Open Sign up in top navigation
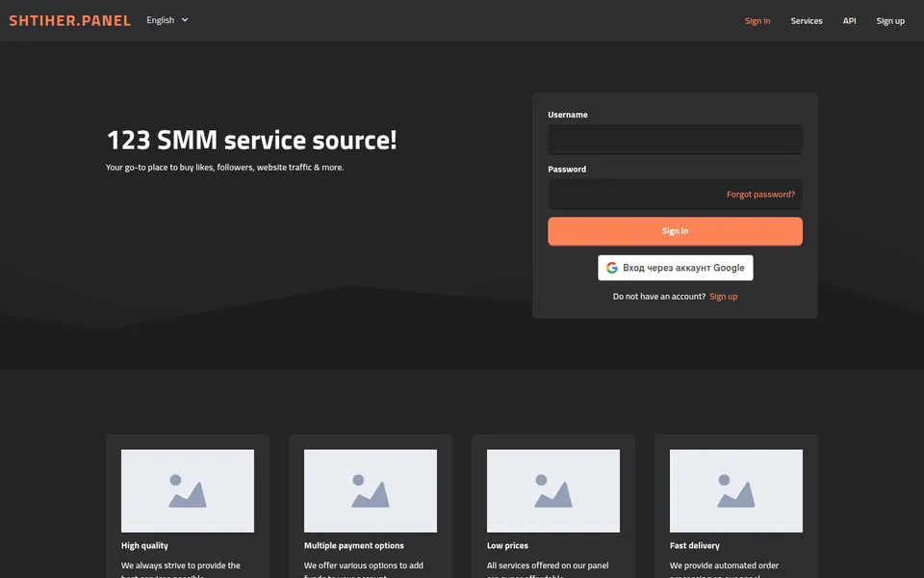The width and height of the screenshot is (924, 578). click(x=889, y=20)
